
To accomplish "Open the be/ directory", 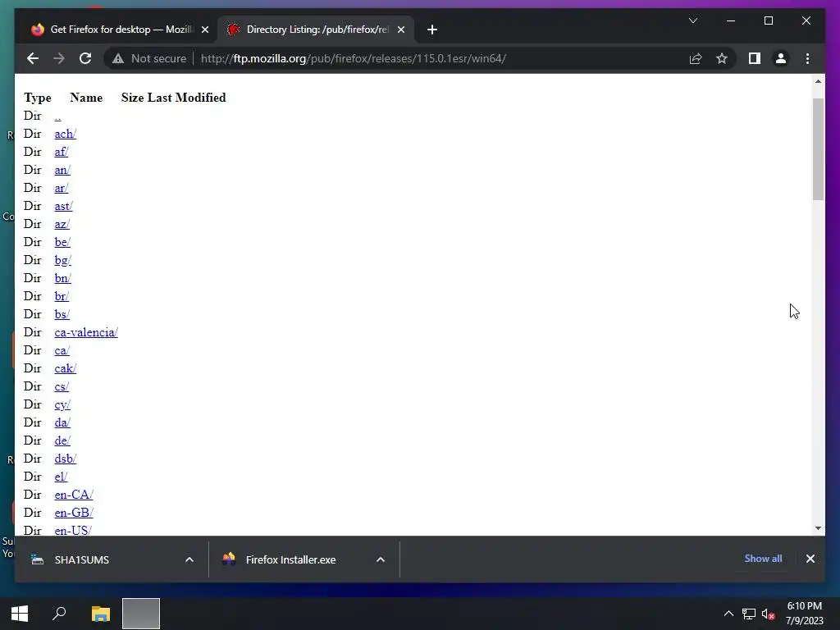I will [x=62, y=242].
